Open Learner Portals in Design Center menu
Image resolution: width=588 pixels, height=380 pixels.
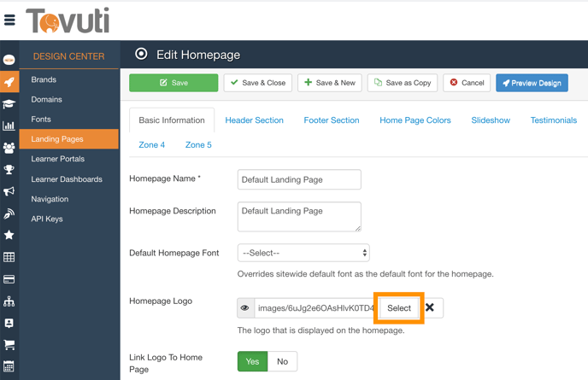click(57, 159)
